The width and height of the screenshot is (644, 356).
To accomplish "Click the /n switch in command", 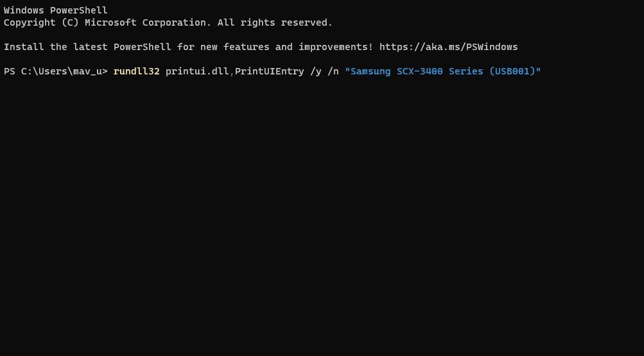I will [333, 71].
